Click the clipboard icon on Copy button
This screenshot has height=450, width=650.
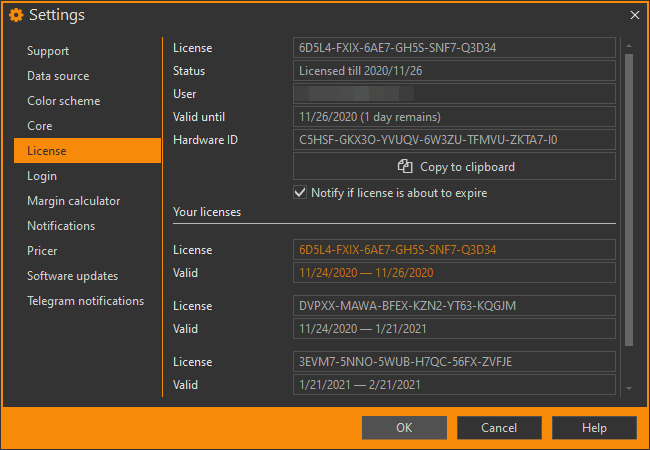pos(405,167)
